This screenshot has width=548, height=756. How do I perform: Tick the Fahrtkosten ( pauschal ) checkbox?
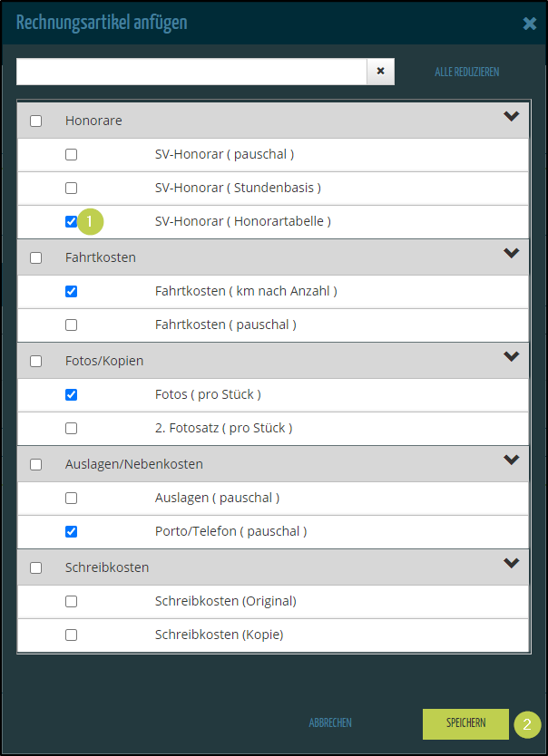click(x=72, y=325)
